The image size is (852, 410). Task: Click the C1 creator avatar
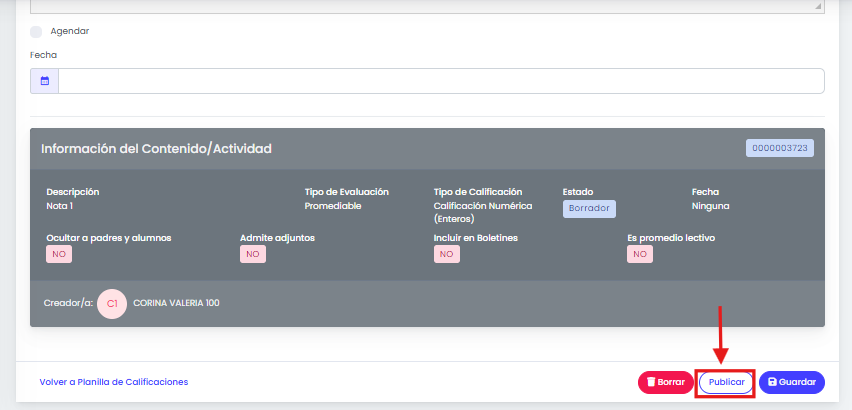point(112,304)
